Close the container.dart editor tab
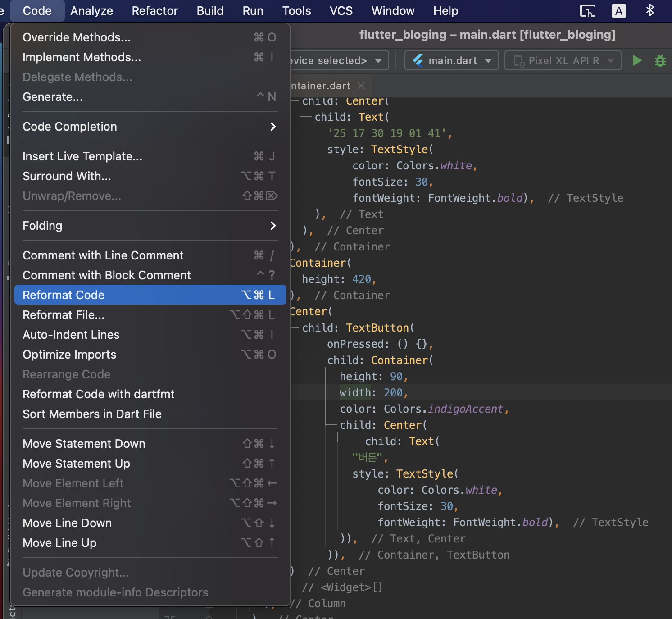This screenshot has width=672, height=619. click(361, 86)
